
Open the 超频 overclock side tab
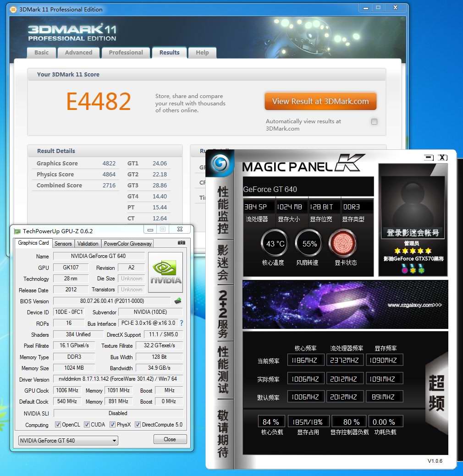coord(436,393)
